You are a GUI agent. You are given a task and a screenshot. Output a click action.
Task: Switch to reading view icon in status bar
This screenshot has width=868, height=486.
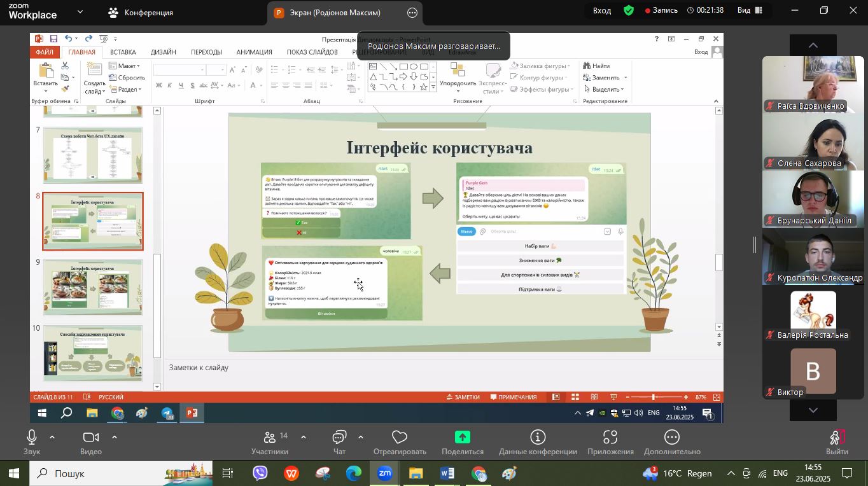click(x=594, y=397)
